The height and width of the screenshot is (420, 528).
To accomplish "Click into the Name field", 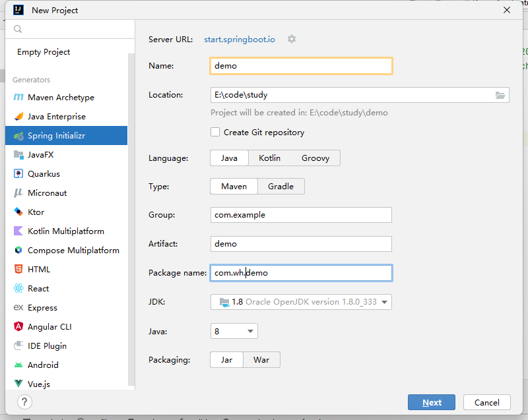I will tap(301, 66).
